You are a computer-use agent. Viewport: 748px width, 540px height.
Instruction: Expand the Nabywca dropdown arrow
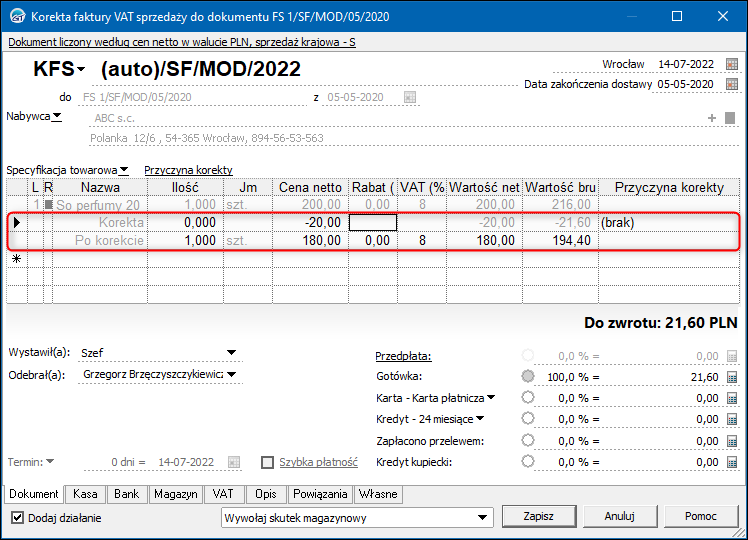[57, 116]
